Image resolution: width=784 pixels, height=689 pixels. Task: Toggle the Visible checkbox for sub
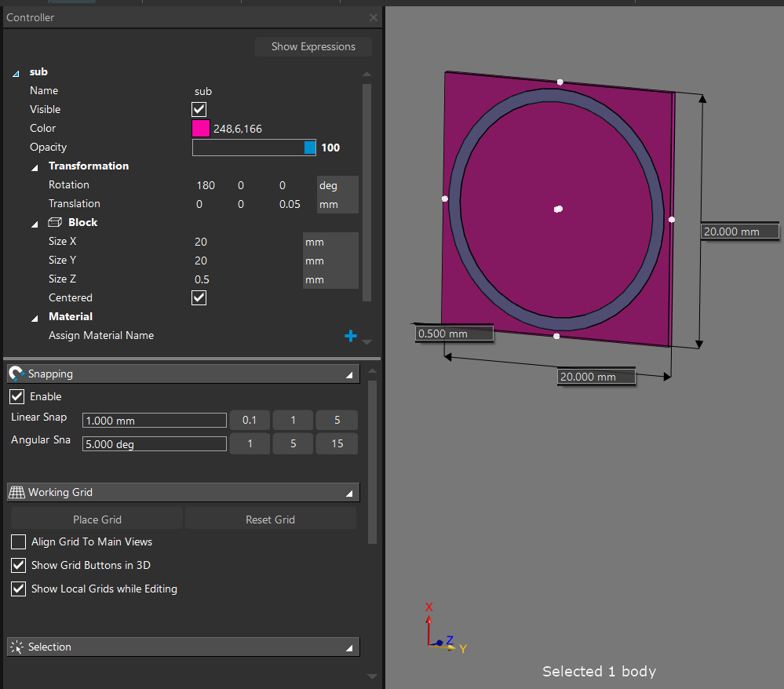[x=199, y=110]
